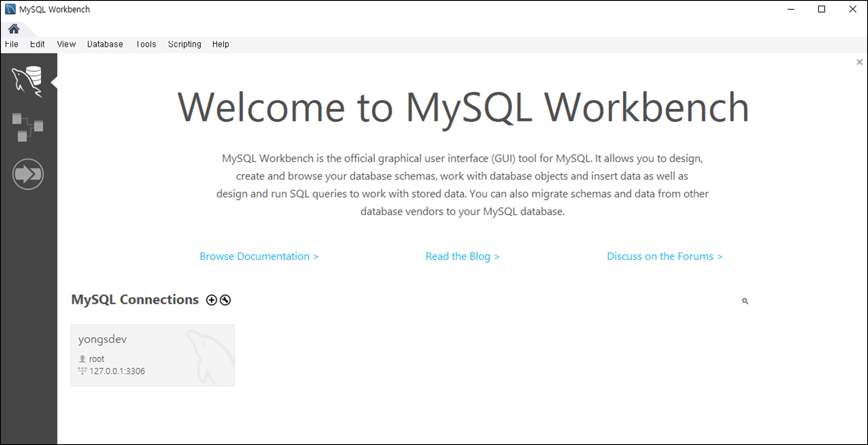Open the View menu

tap(66, 44)
